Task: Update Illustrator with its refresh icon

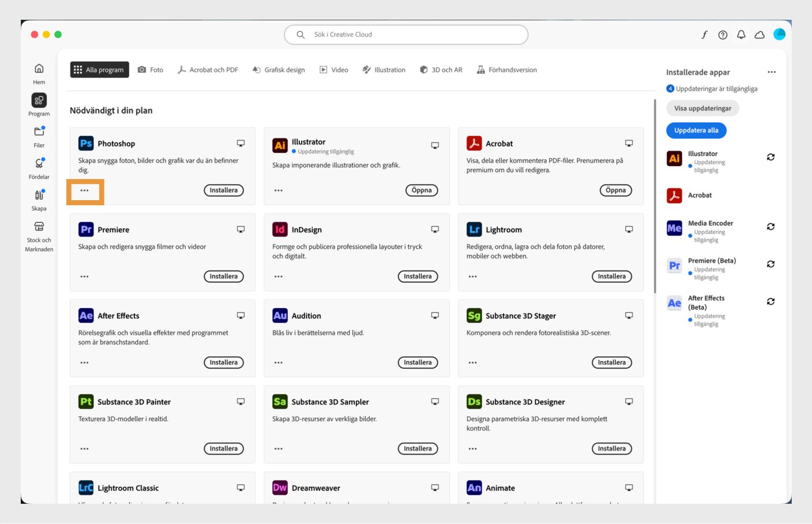Action: 770,157
